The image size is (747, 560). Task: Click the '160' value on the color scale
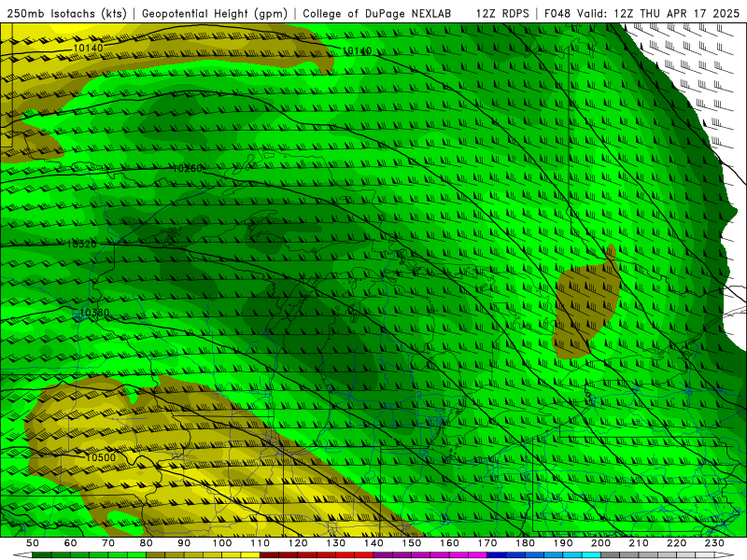pos(449,543)
